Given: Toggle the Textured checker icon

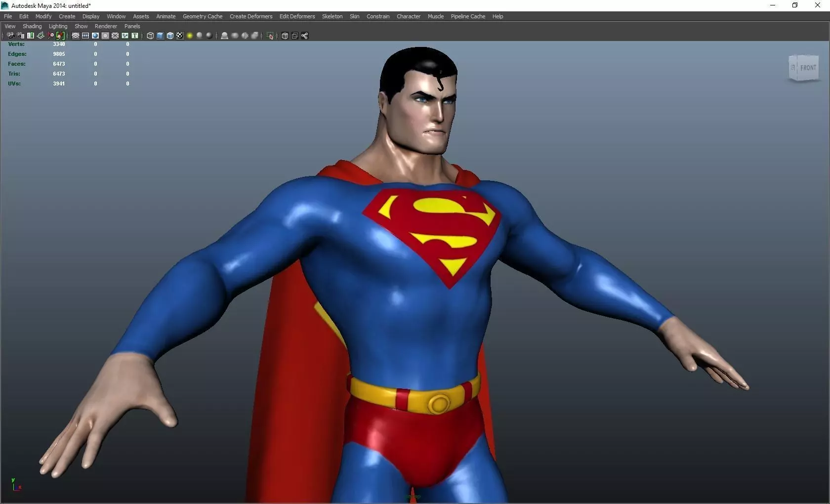Looking at the screenshot, I should coord(180,36).
